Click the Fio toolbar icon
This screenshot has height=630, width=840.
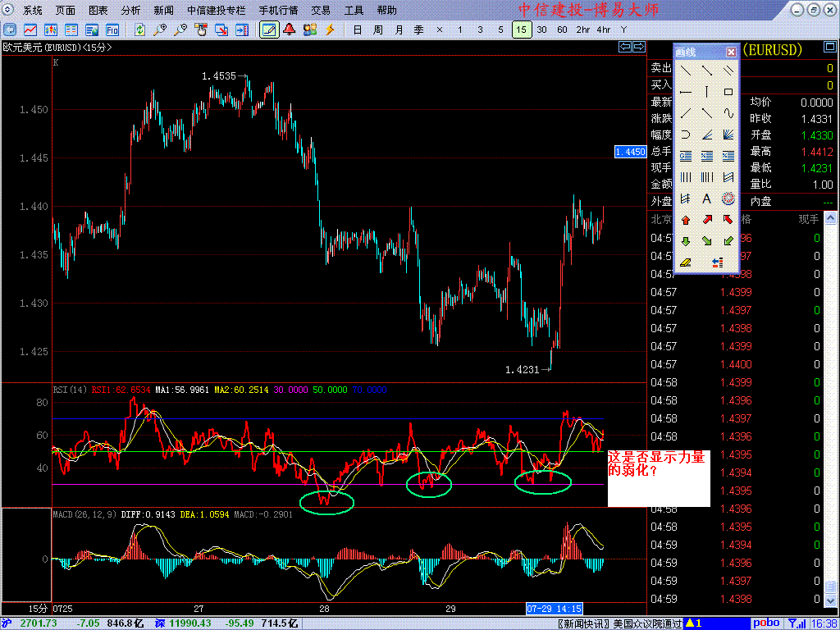point(112,30)
